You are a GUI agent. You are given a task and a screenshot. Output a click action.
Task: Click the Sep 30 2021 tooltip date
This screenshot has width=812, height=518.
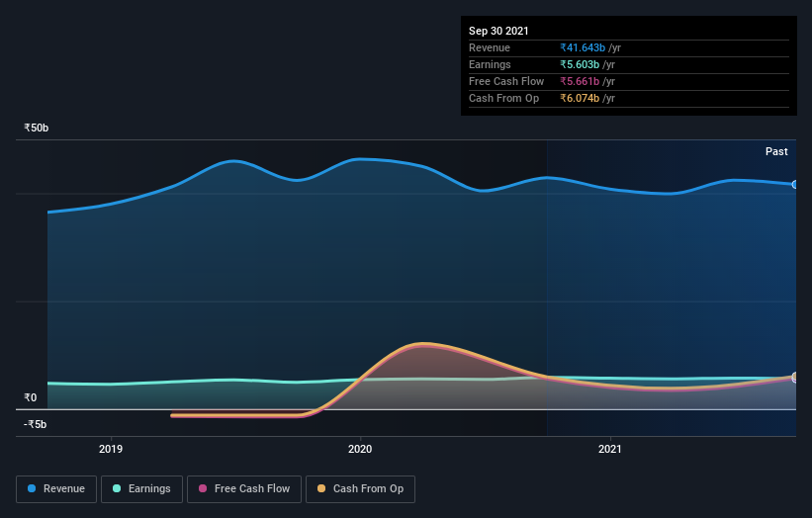498,31
